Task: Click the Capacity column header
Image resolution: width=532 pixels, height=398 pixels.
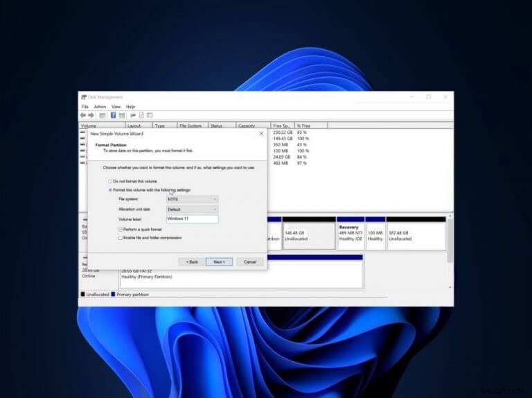Action: point(253,126)
